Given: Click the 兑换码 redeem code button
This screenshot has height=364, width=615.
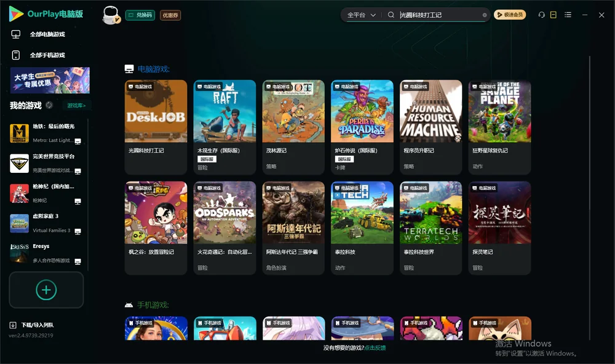Looking at the screenshot, I should tap(140, 15).
